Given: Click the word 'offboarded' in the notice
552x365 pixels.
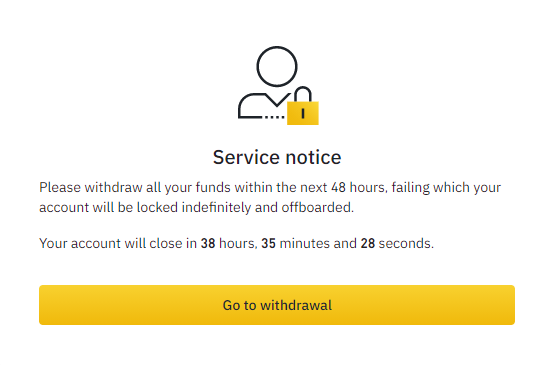Looking at the screenshot, I should point(318,207).
